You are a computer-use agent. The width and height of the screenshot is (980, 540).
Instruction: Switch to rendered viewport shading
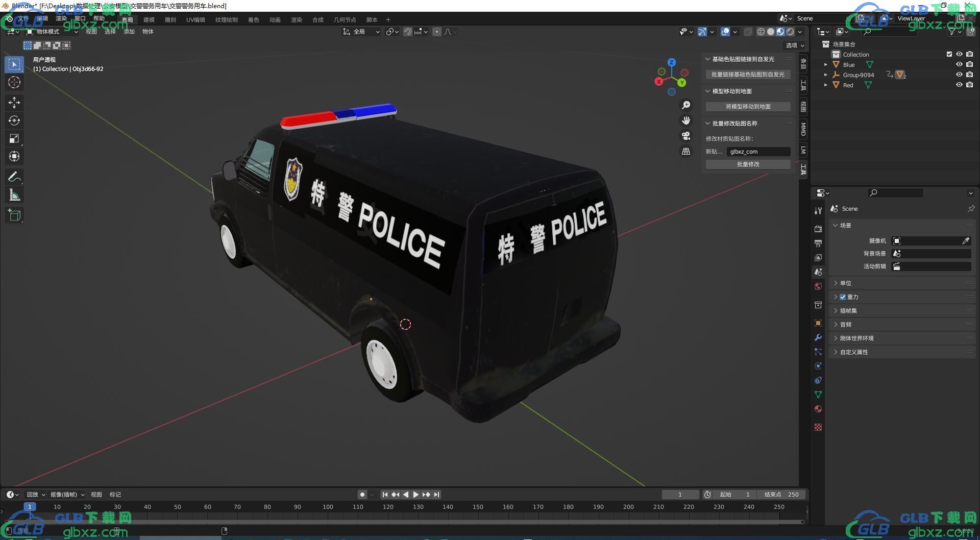pos(790,32)
